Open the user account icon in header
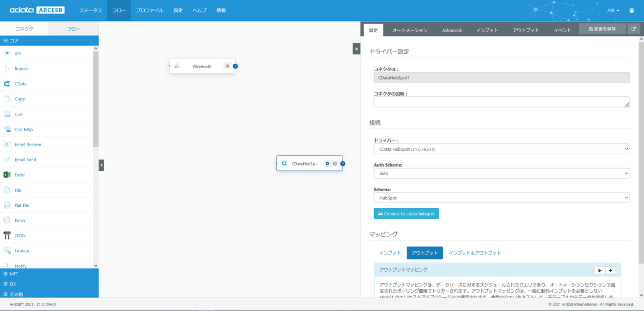Screen dimensions: 644x311 click(x=631, y=10)
